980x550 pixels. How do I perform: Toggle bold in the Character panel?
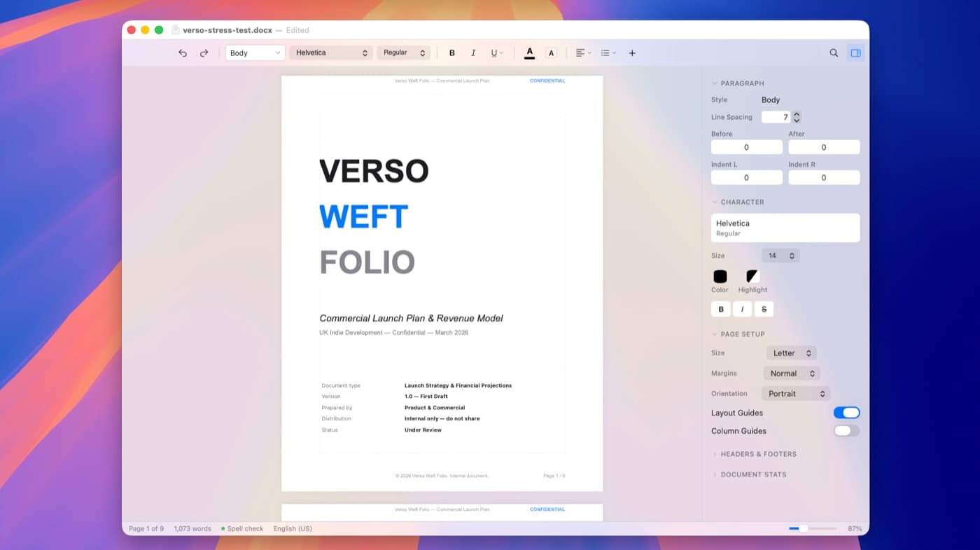click(x=720, y=308)
